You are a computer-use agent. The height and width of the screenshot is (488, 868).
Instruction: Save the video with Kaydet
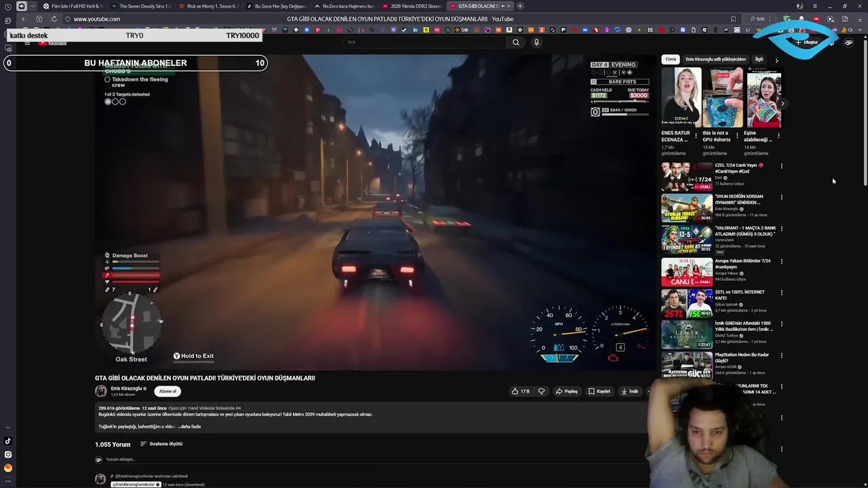pos(599,391)
